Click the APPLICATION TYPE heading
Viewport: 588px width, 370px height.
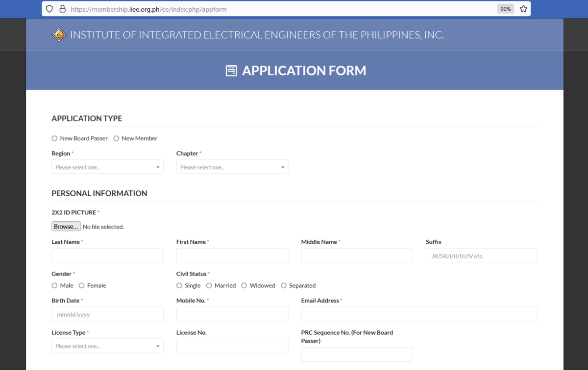(x=87, y=118)
